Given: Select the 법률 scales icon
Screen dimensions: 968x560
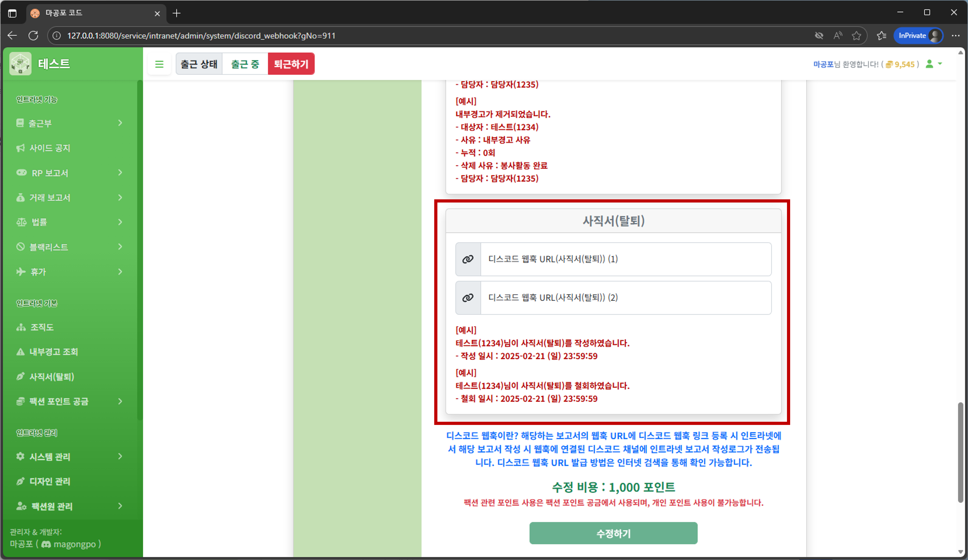Looking at the screenshot, I should click(x=21, y=222).
